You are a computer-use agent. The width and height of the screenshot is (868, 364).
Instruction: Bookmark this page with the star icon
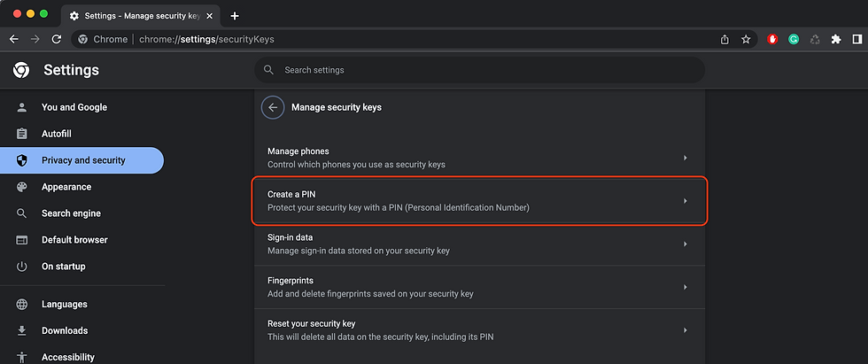click(x=746, y=39)
